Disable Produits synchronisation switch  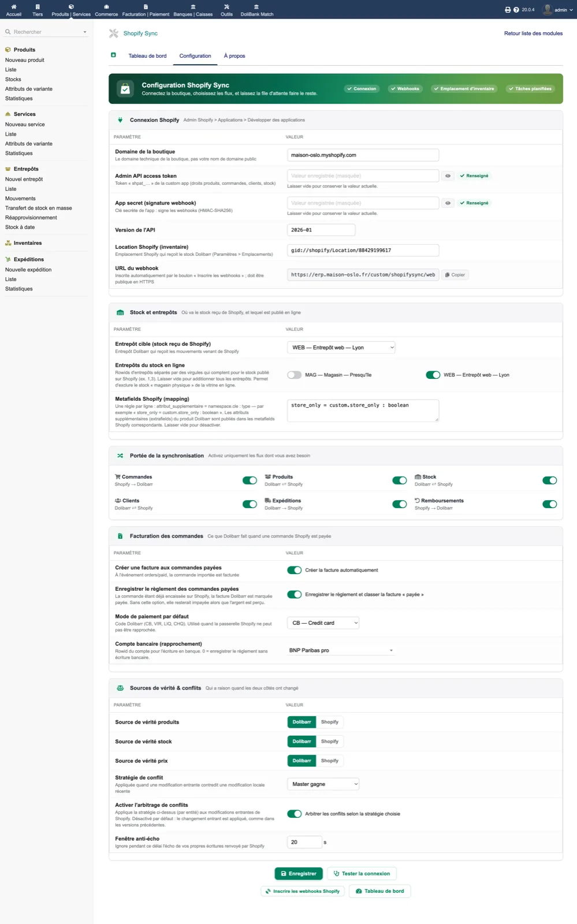click(400, 480)
